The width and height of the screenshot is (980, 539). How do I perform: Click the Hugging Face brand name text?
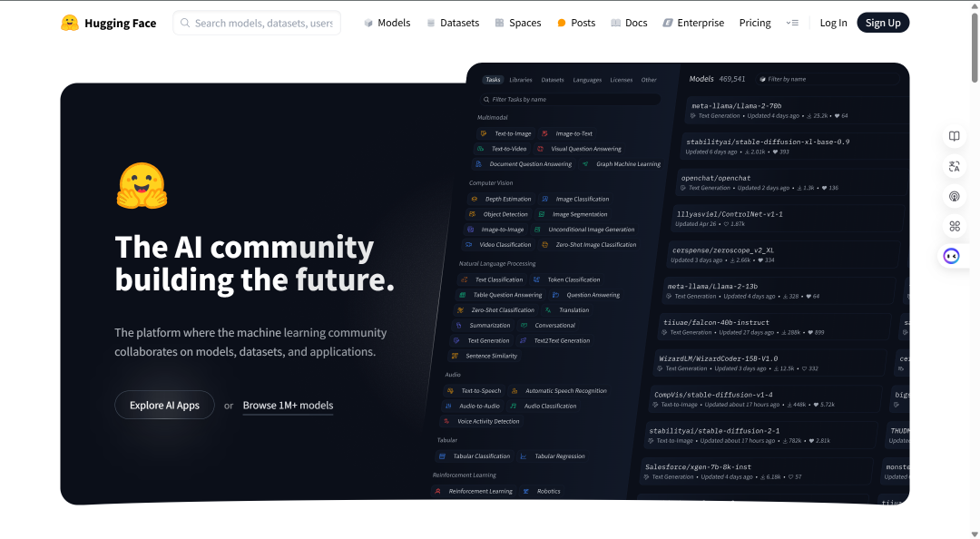[120, 23]
